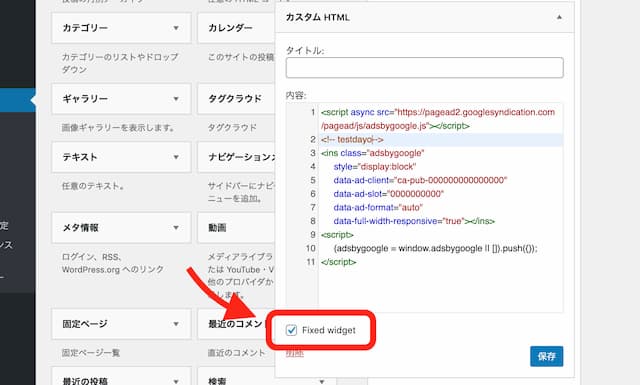The height and width of the screenshot is (385, 640).
Task: Click the closing </script> on line 11
Action: 338,262
